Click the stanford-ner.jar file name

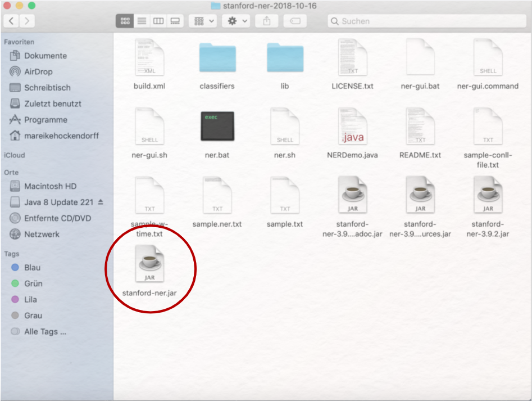coord(149,293)
